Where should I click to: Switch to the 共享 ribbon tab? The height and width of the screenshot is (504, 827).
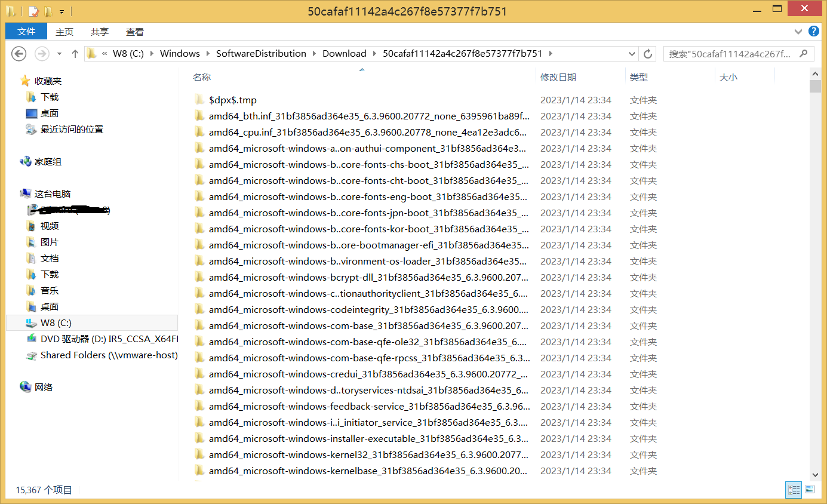coord(100,32)
